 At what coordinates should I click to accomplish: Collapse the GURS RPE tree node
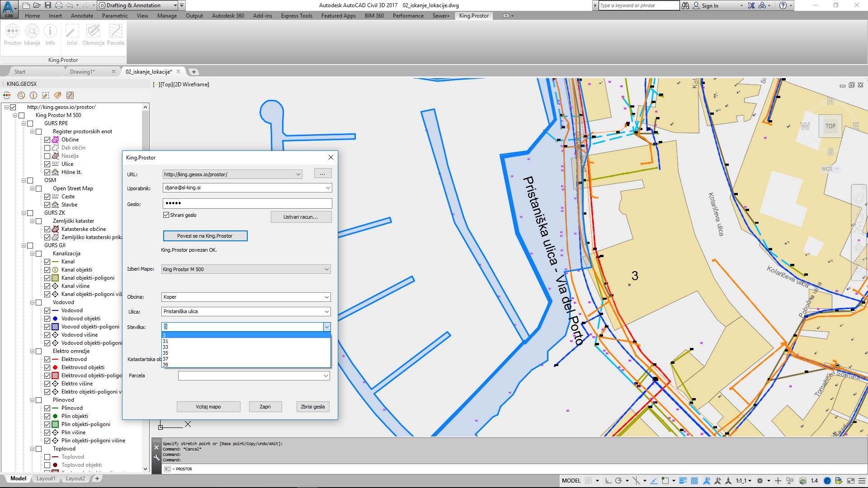point(24,123)
